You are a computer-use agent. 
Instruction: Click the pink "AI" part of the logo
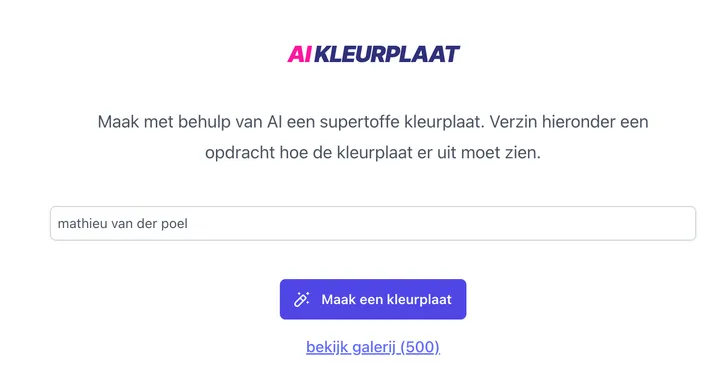coord(299,54)
